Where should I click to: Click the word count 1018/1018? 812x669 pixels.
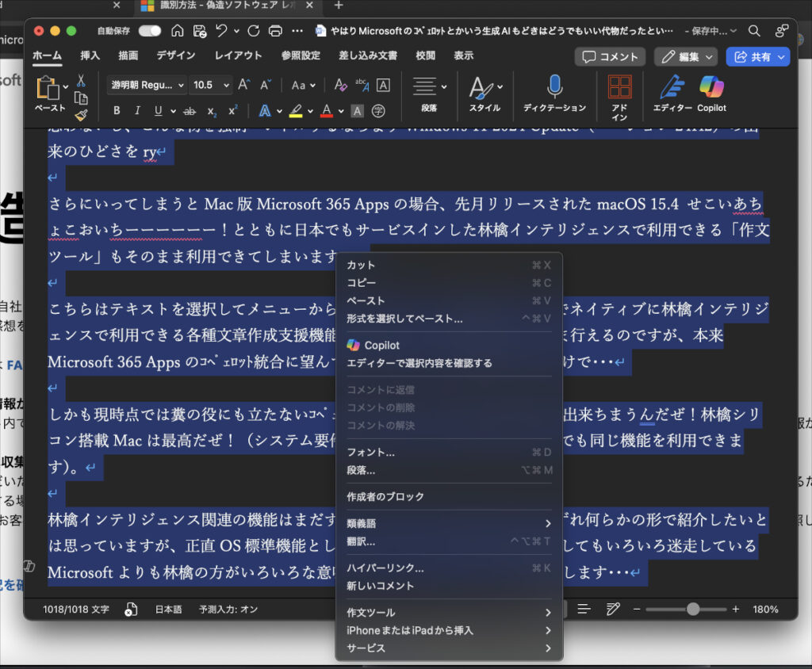[76, 610]
